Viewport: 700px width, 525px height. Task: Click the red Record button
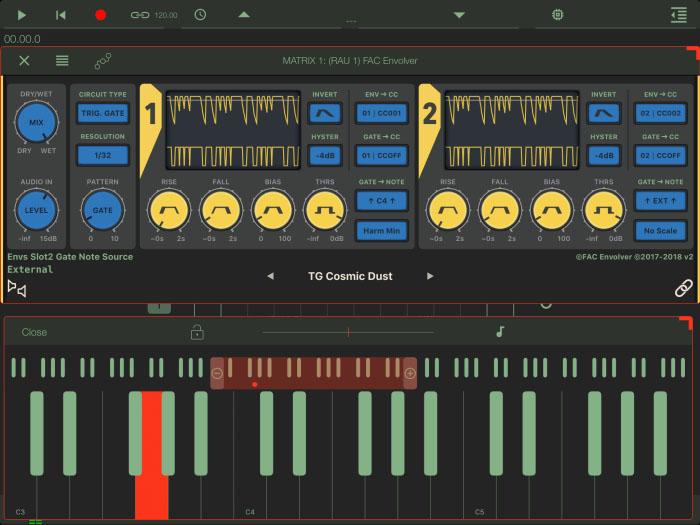tap(100, 15)
